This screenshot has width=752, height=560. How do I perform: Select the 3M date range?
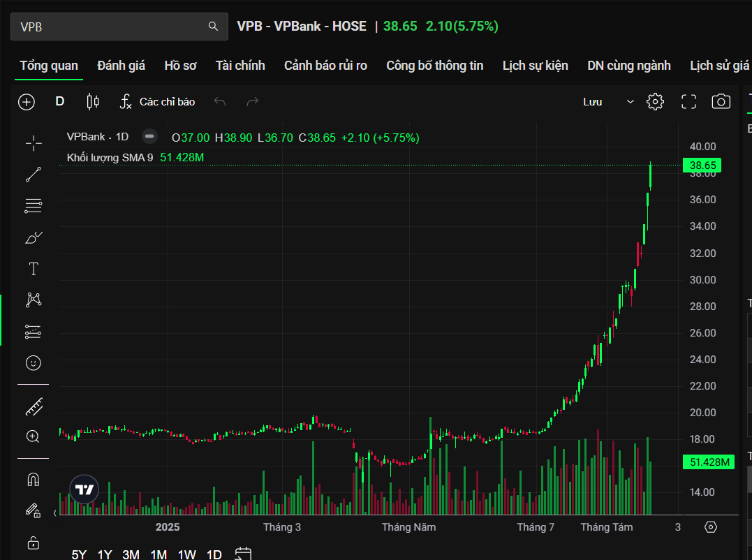(x=131, y=554)
